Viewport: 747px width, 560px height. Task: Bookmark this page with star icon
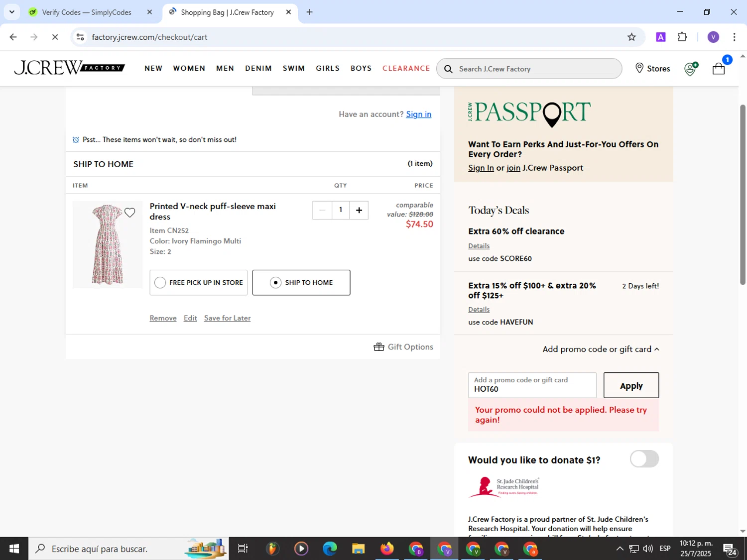click(631, 37)
